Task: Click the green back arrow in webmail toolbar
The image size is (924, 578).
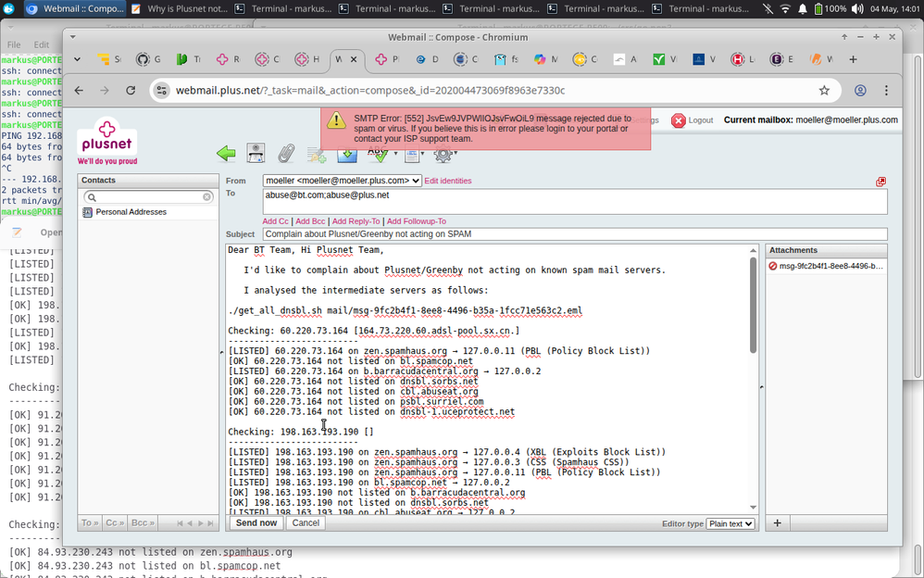Action: tap(226, 154)
